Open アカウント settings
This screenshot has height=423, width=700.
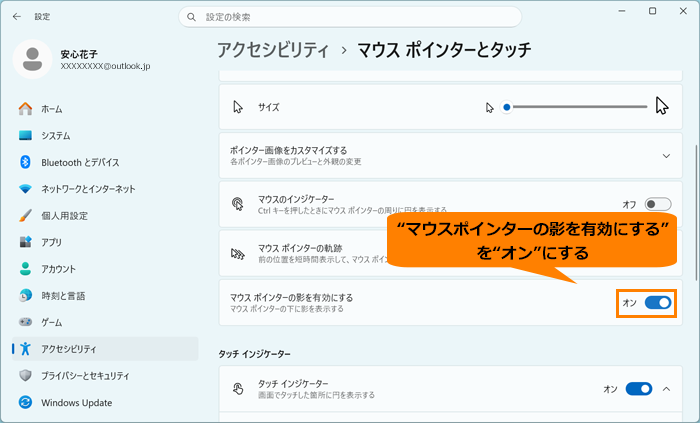(105, 269)
